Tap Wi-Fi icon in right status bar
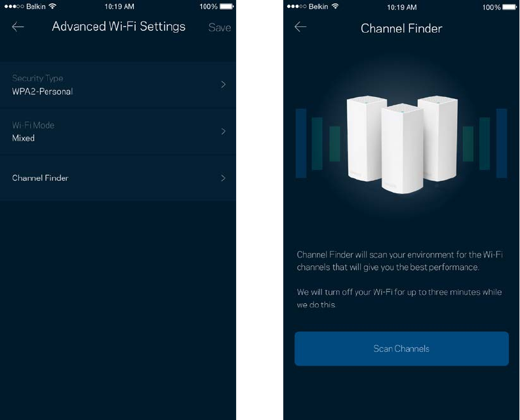 pyautogui.click(x=335, y=7)
